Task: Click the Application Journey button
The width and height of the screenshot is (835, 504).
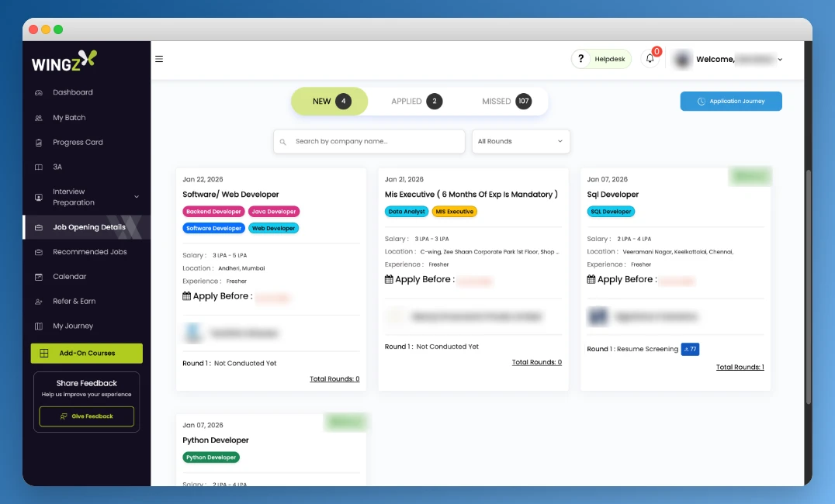Action: point(730,101)
